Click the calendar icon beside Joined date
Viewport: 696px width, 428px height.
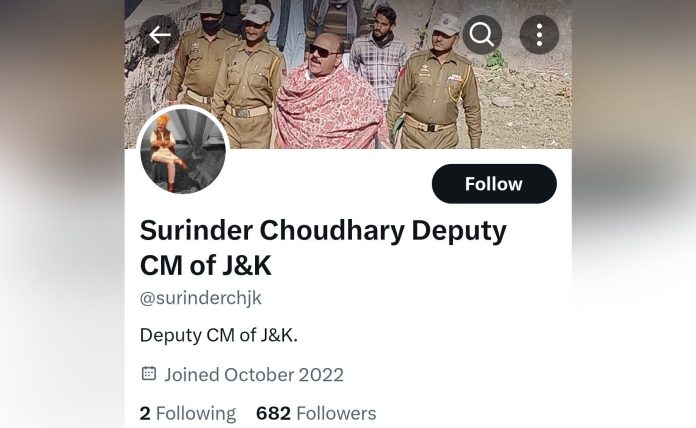(x=149, y=373)
